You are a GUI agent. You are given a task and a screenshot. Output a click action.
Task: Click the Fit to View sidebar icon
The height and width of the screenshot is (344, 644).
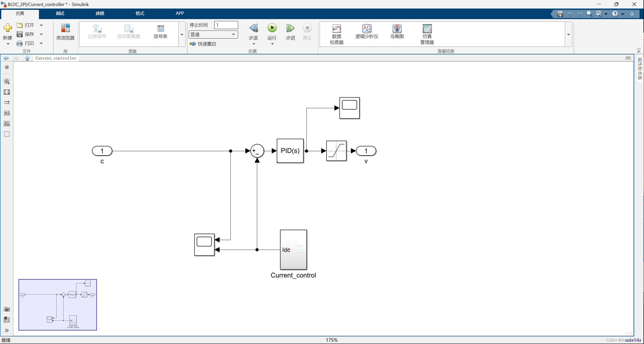(7, 92)
